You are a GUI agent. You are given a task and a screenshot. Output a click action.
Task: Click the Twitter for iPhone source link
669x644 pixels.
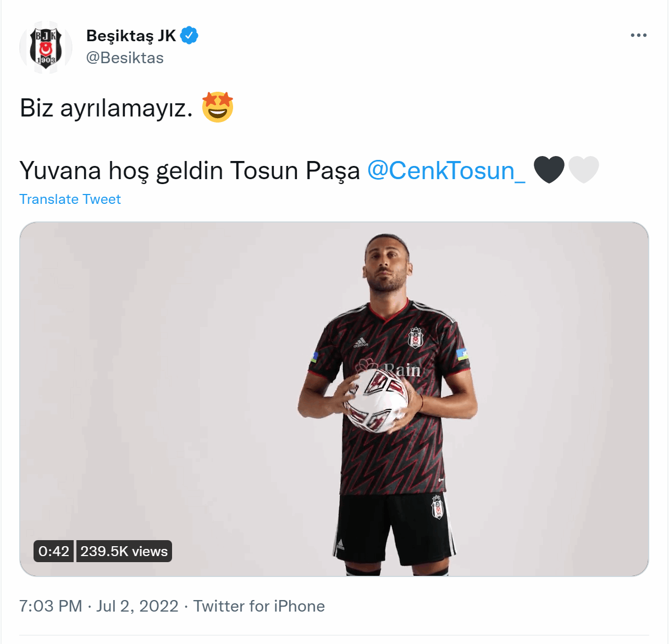259,606
